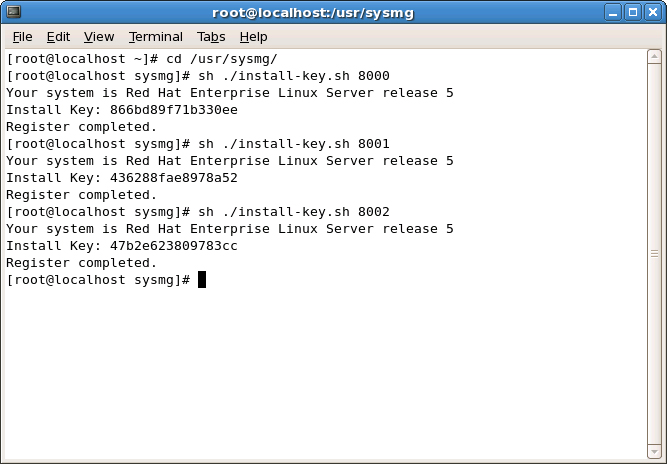Click the install key 866bd89f71b330ee
The width and height of the screenshot is (667, 464).
(174, 110)
